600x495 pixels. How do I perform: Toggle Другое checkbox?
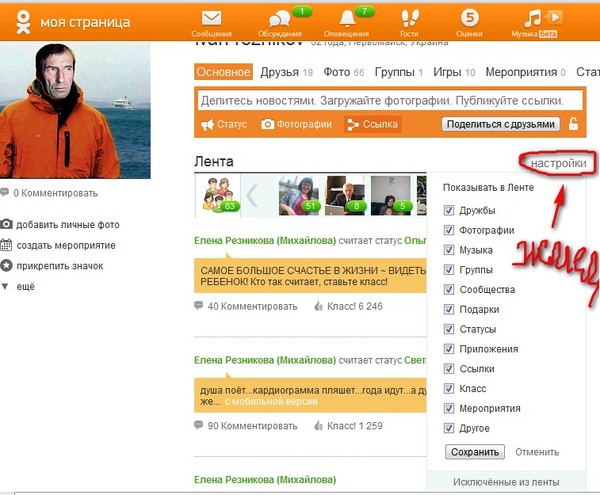point(448,428)
